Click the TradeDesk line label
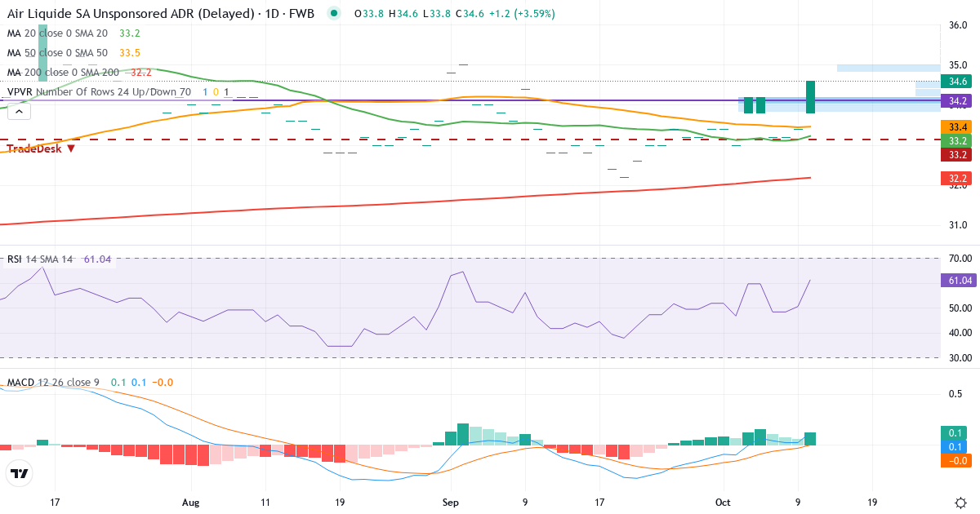 click(34, 148)
